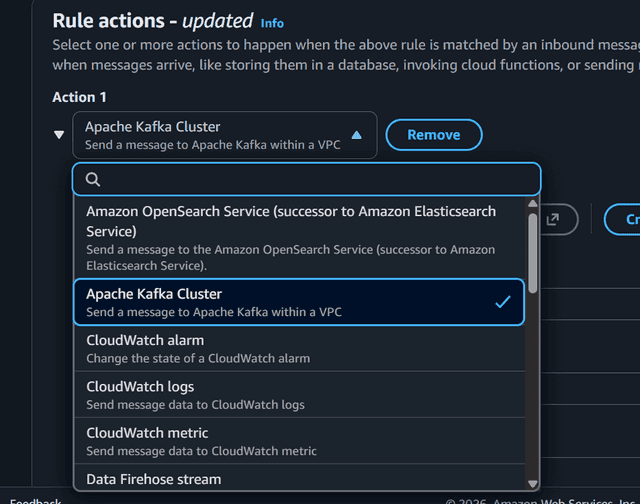640x504 pixels.
Task: Click the magnifying glass search icon
Action: click(93, 179)
